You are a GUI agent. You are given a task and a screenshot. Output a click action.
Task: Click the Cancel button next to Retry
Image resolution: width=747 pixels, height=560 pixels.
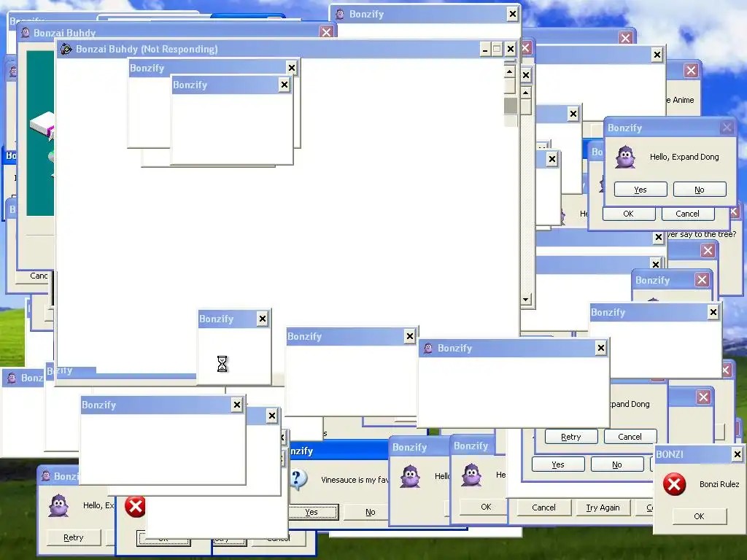[x=630, y=437]
